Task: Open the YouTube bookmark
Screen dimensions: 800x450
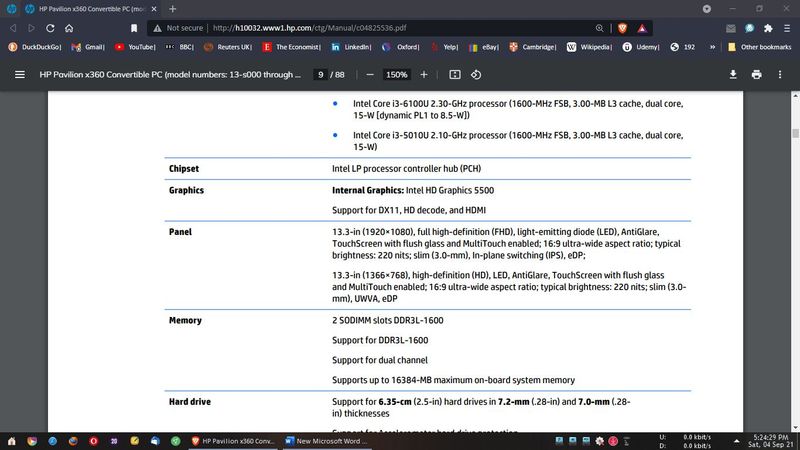Action: pyautogui.click(x=135, y=47)
